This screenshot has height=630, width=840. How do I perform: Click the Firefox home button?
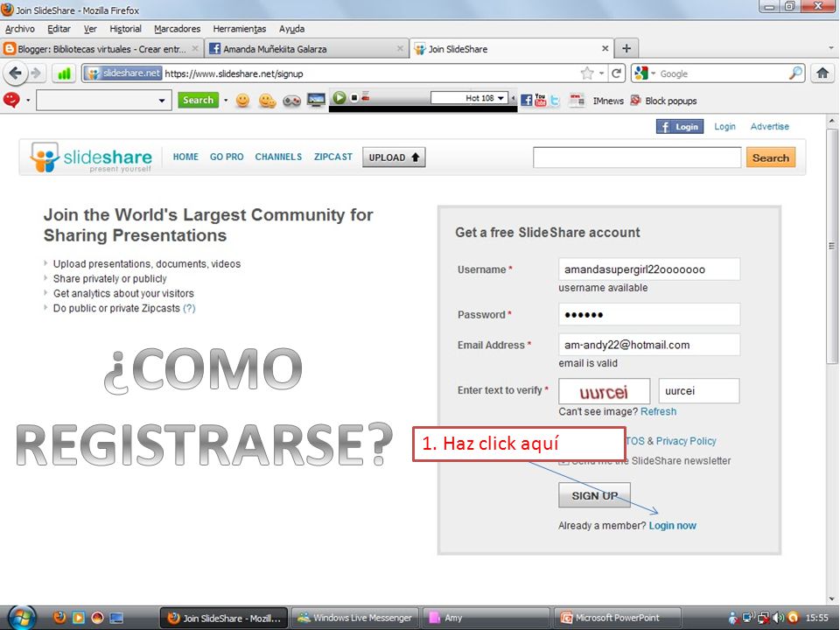[822, 73]
